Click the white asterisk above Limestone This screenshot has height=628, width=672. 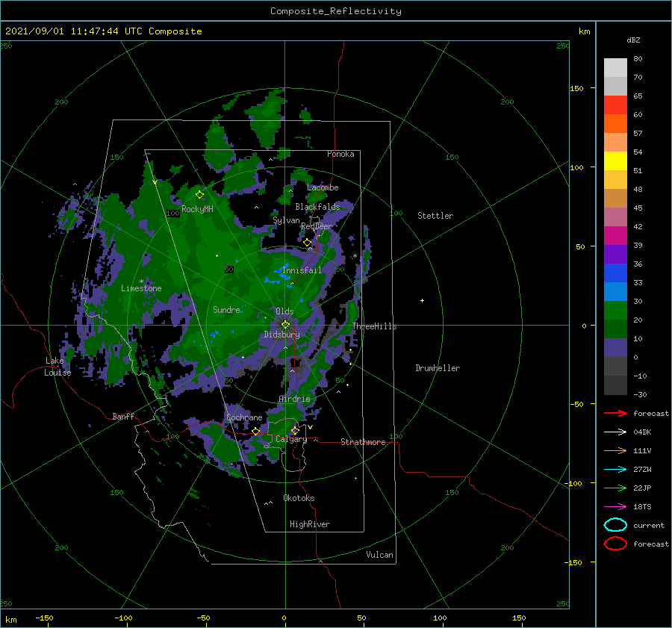click(141, 282)
